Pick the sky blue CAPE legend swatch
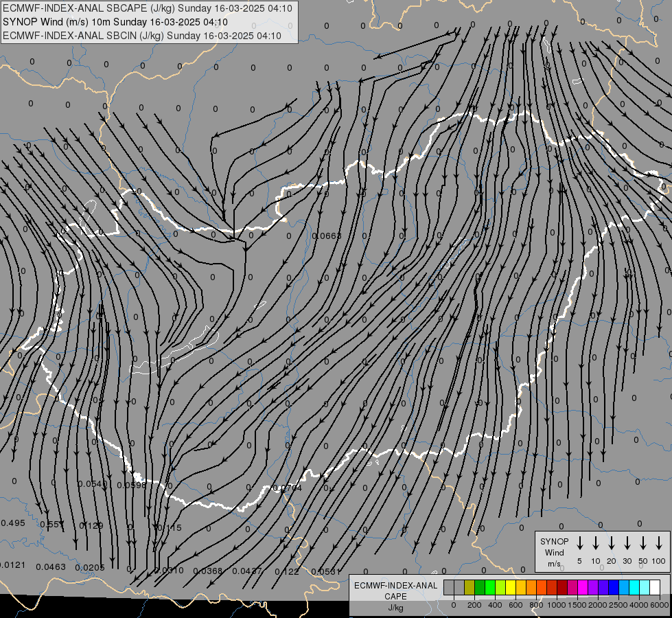The image size is (672, 618). click(x=625, y=587)
